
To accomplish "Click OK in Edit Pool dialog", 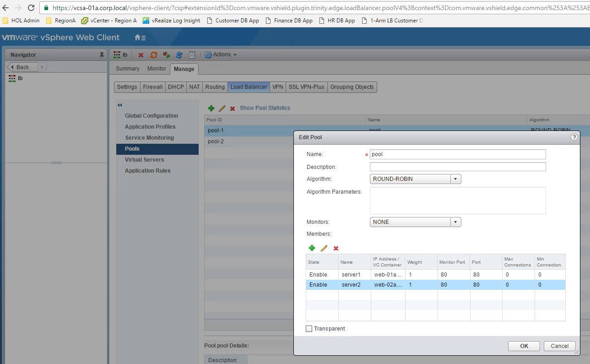I will (x=524, y=346).
